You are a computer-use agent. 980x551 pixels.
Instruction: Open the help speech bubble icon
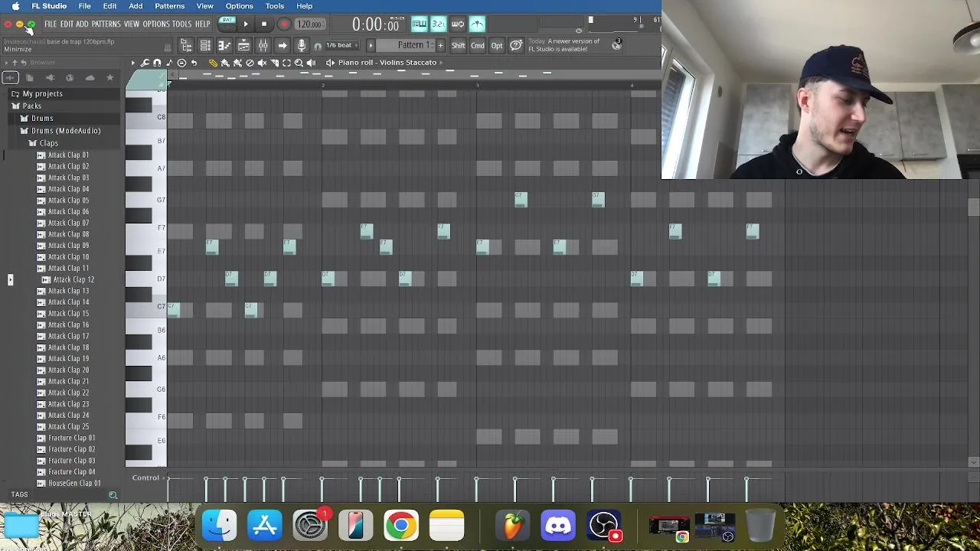pyautogui.click(x=516, y=46)
